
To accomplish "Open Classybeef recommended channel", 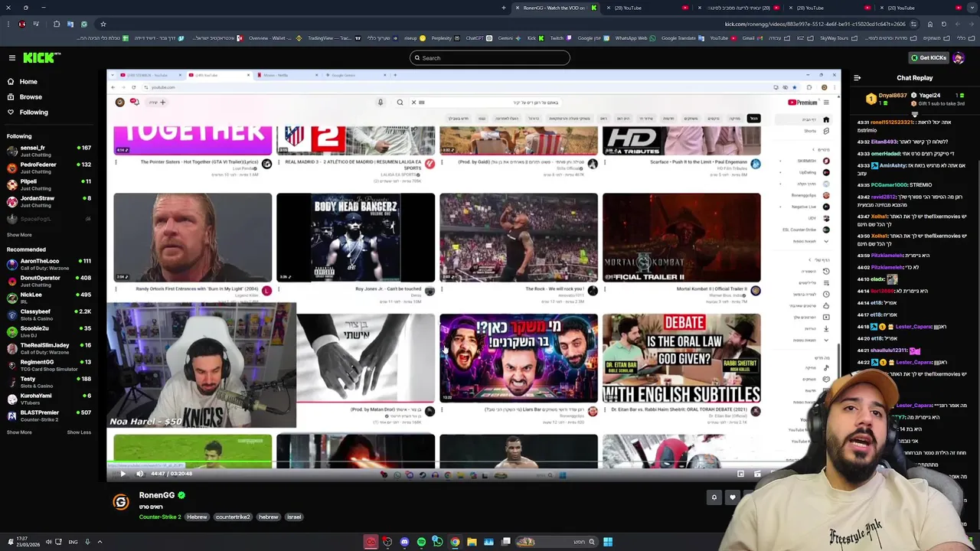I will [48, 315].
